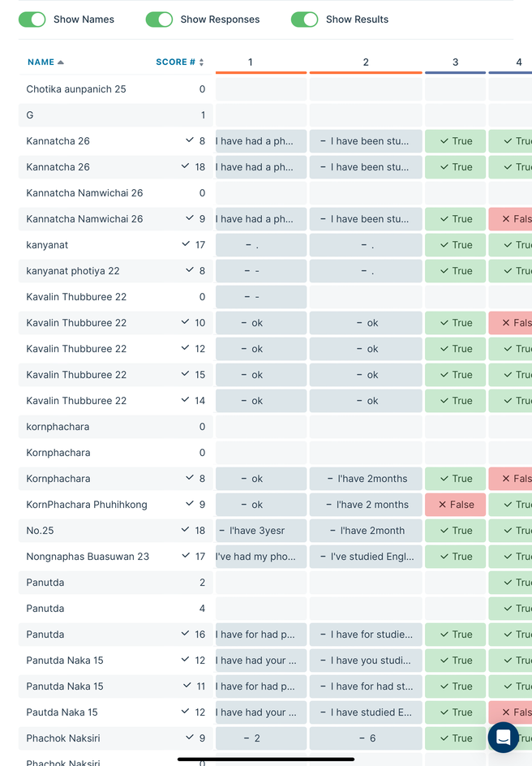Viewport: 532px width, 766px height.
Task: Toggle the Show Names switch
Action: [x=32, y=19]
